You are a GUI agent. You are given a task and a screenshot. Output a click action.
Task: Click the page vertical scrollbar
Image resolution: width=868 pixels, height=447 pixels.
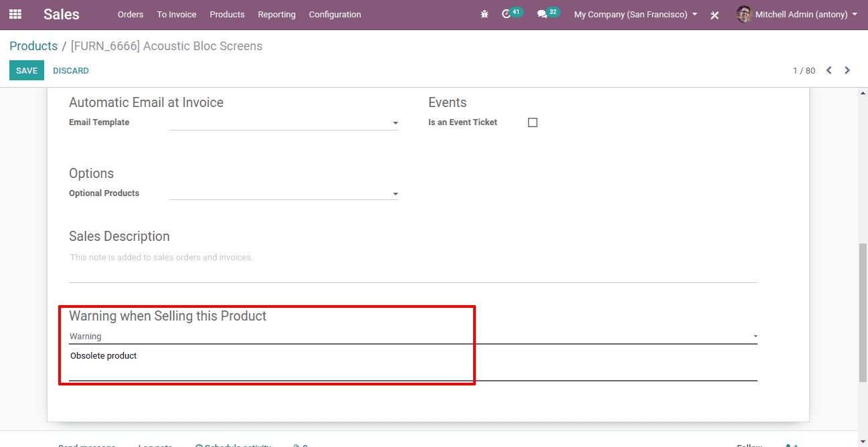(x=863, y=312)
